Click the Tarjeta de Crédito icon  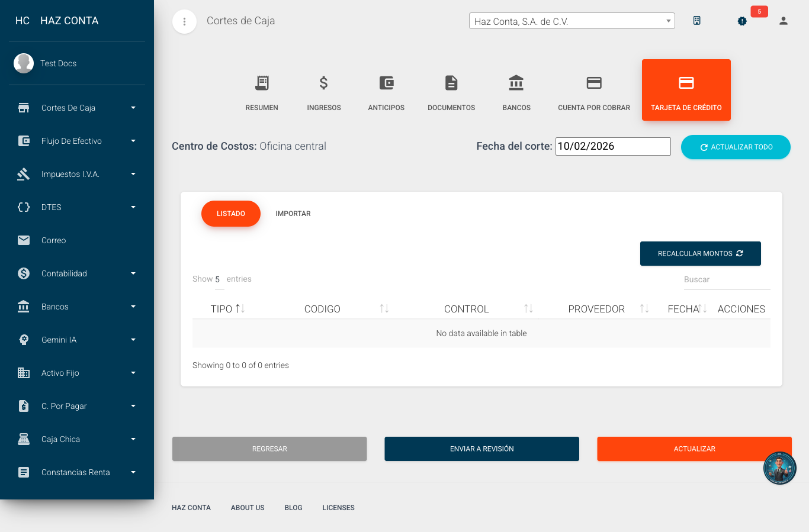(686, 83)
